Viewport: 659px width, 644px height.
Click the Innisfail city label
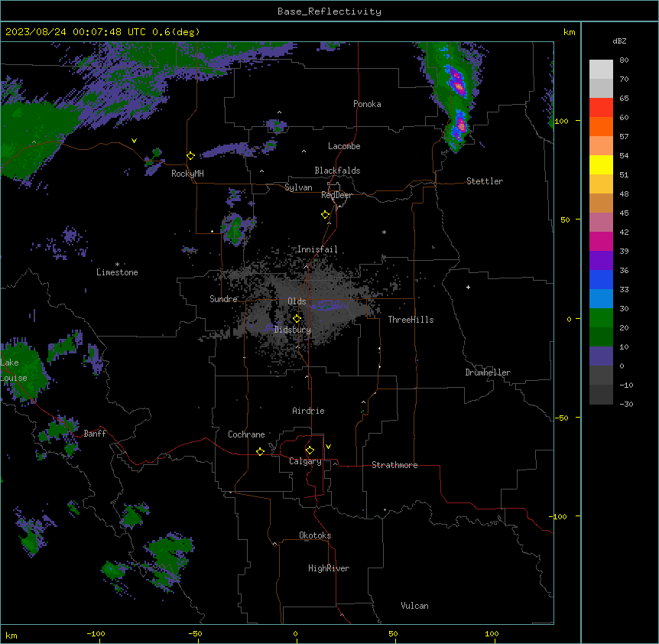317,249
